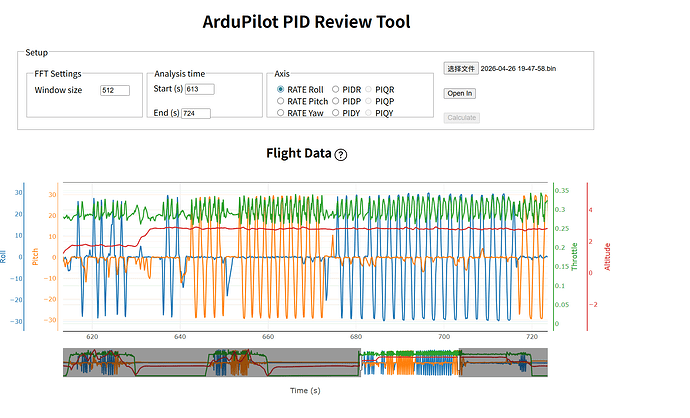Click the choose file button (选择文件)

click(x=461, y=68)
